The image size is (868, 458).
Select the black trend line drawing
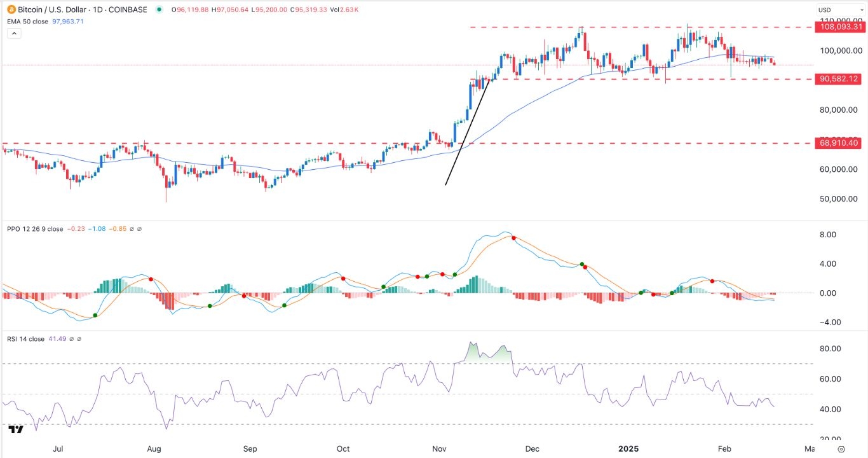[x=467, y=134]
